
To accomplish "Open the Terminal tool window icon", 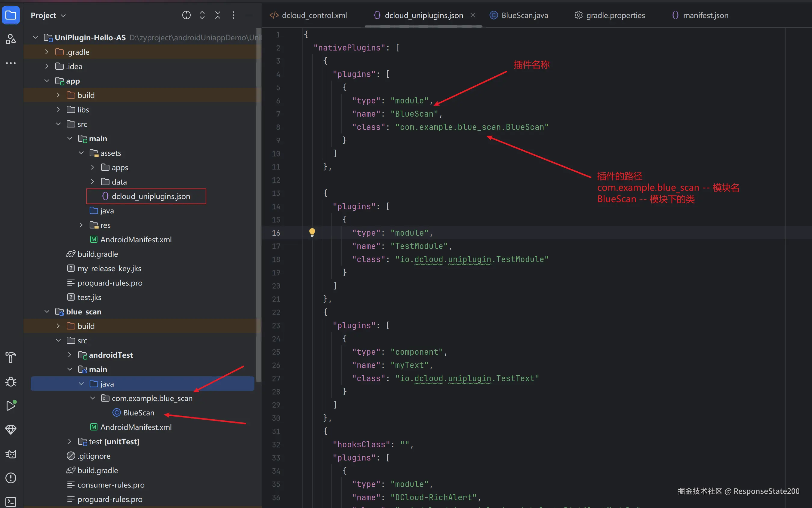I will click(x=11, y=502).
